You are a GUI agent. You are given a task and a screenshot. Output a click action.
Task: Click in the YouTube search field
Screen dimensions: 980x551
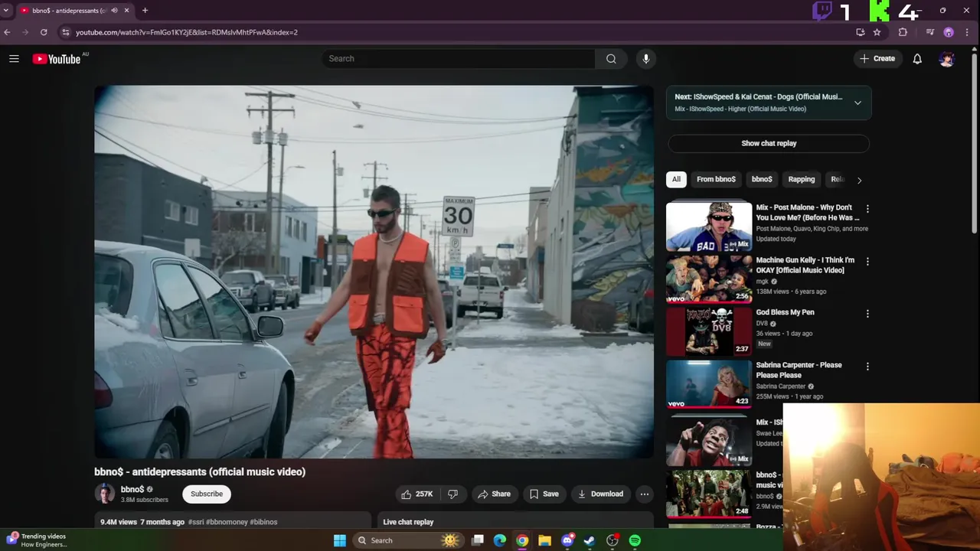tap(458, 58)
